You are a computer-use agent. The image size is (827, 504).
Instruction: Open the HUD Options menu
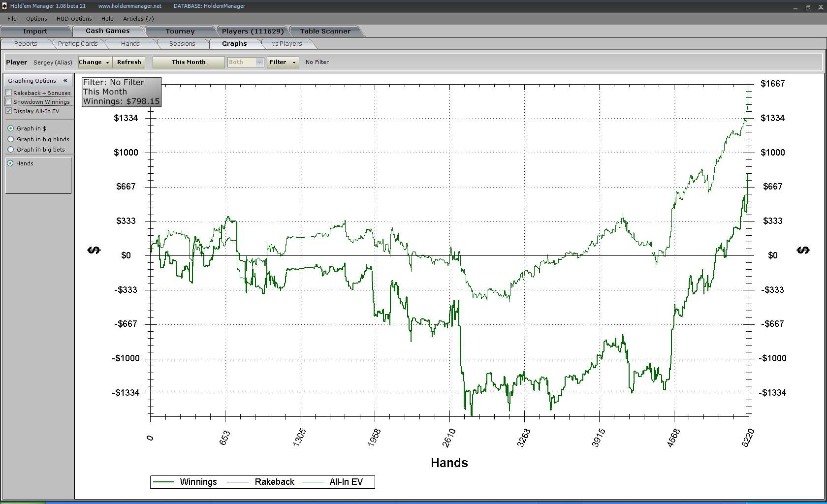pos(74,19)
